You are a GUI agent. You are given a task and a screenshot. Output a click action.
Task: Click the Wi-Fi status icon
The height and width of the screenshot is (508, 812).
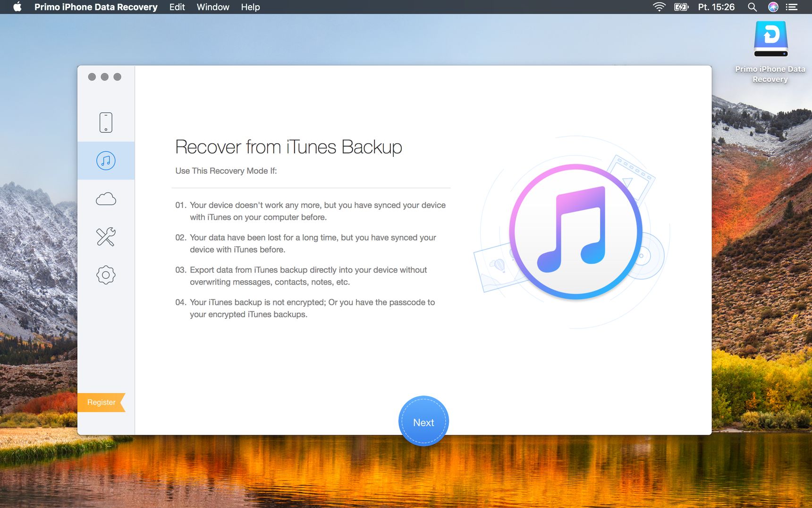[659, 7]
